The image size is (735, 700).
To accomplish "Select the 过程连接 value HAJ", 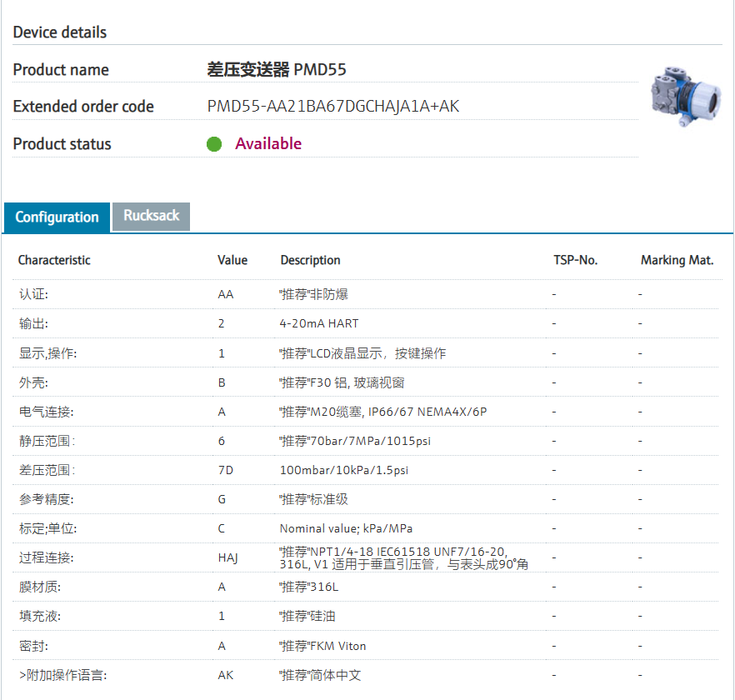I will pos(227,557).
